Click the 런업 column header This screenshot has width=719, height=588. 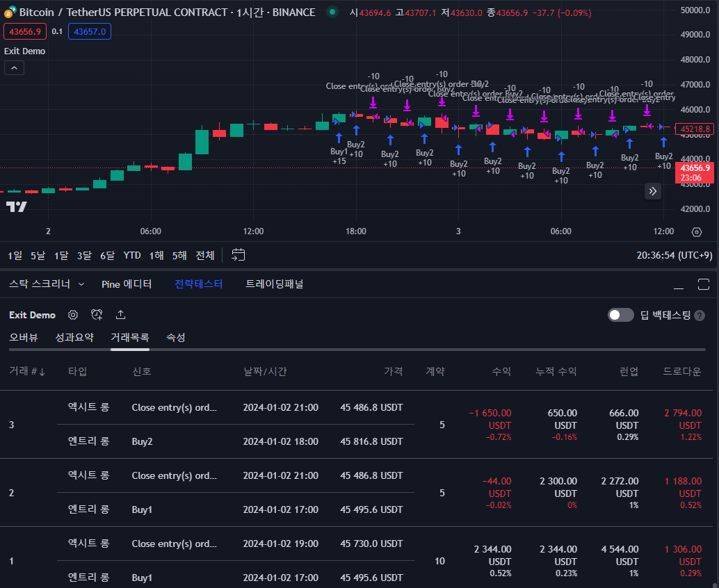click(x=629, y=371)
